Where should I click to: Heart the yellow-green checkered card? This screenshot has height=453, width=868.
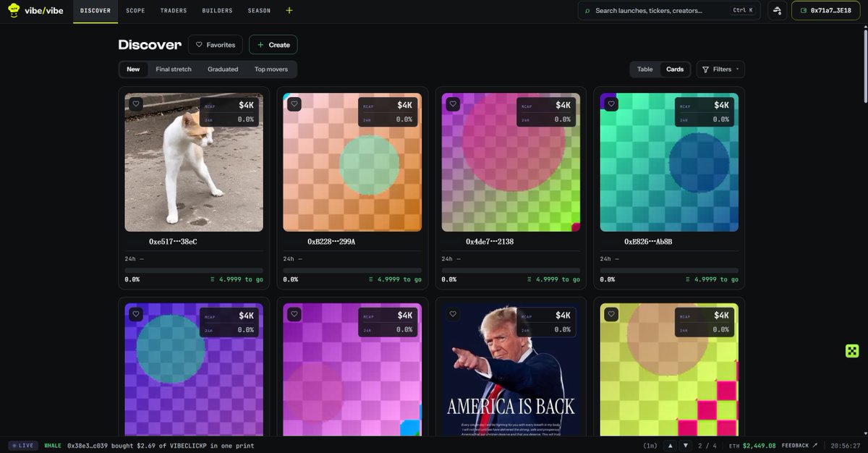611,314
